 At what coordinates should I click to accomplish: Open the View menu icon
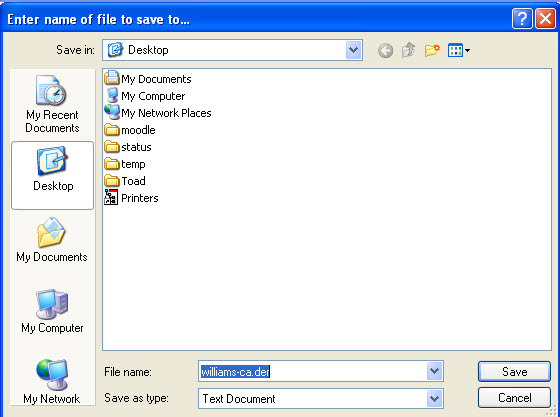[x=459, y=50]
